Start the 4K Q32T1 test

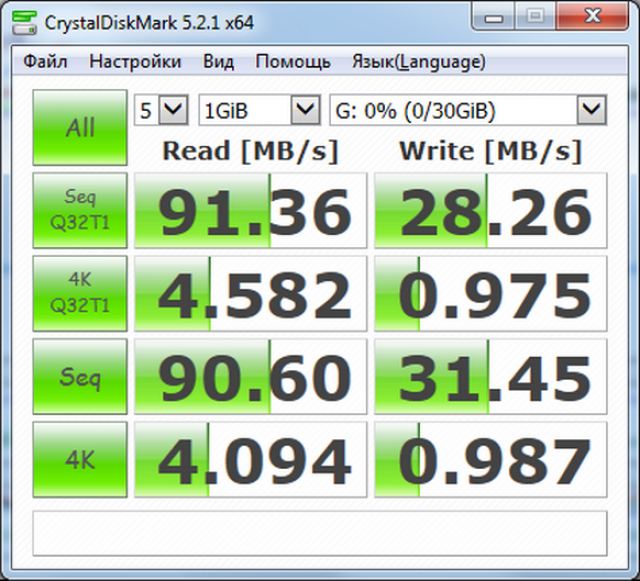80,294
